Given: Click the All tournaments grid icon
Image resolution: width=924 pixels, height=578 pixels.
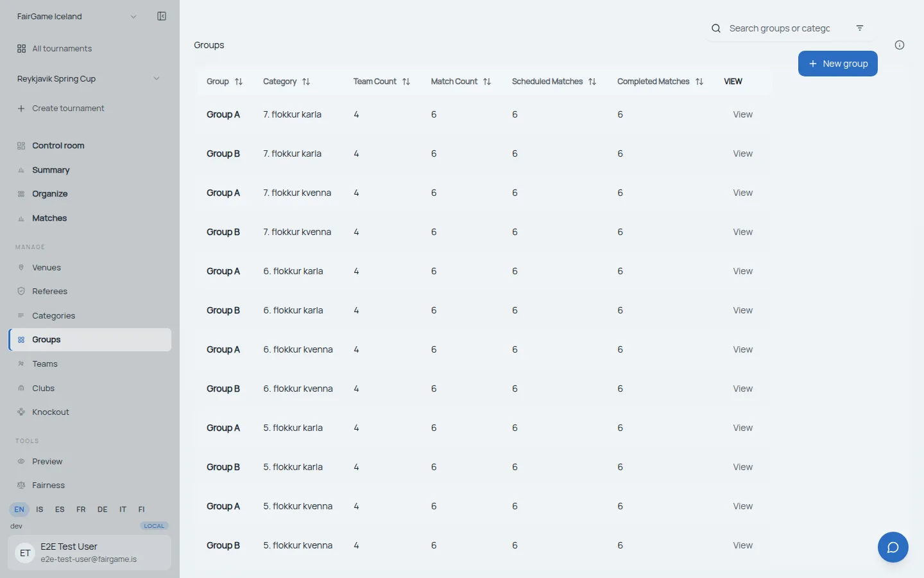Looking at the screenshot, I should click(21, 49).
